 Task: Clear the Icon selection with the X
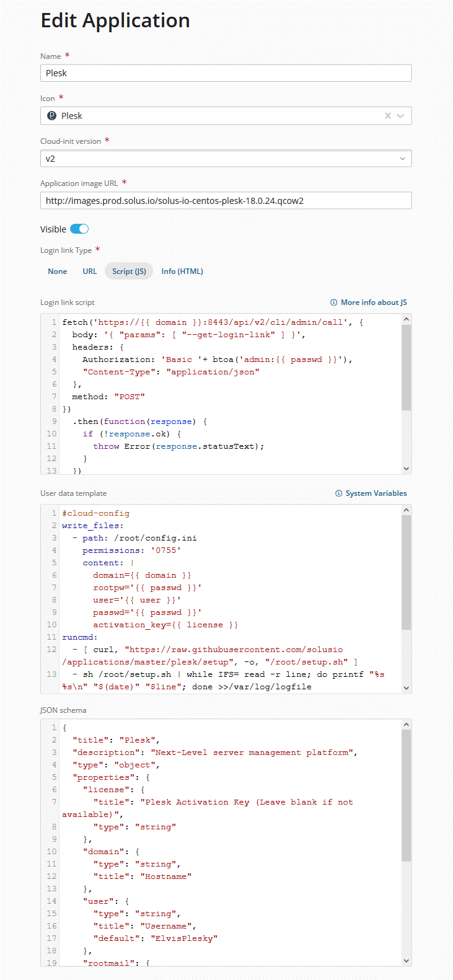point(388,116)
